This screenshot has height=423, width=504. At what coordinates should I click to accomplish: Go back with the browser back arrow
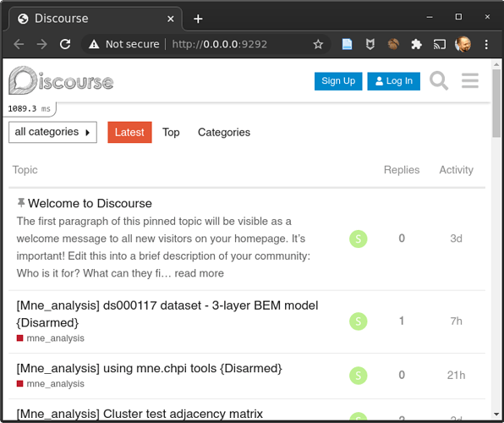(19, 44)
